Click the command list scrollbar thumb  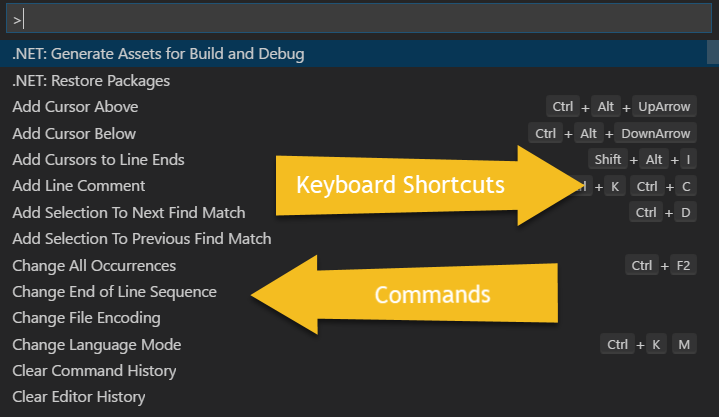tap(713, 52)
